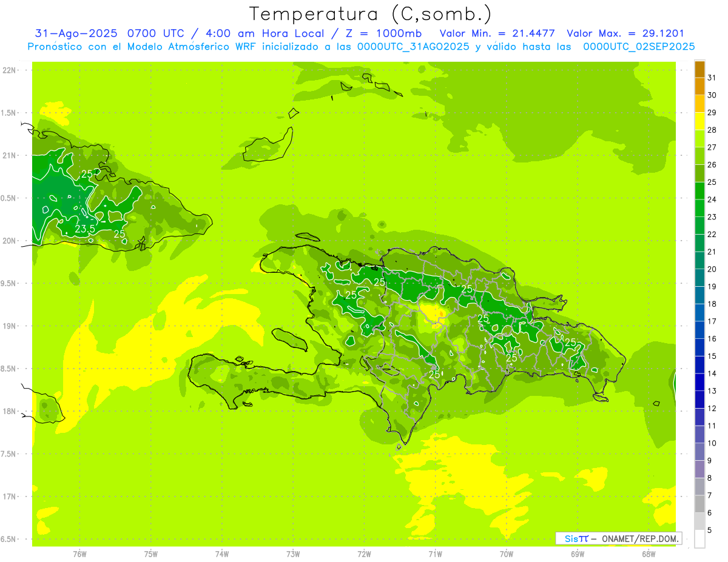Click the '73W' longitude axis label
Screen dimensions: 728x562
(293, 554)
